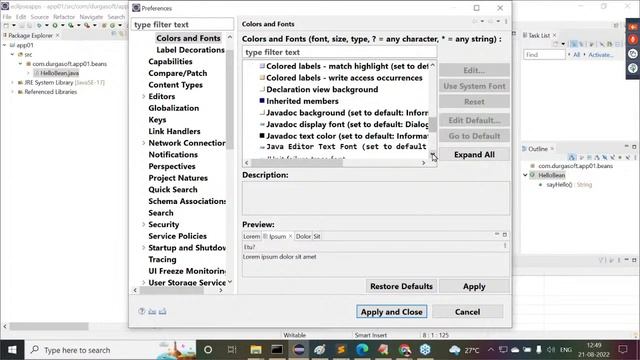Click the Cancel button

(x=468, y=312)
